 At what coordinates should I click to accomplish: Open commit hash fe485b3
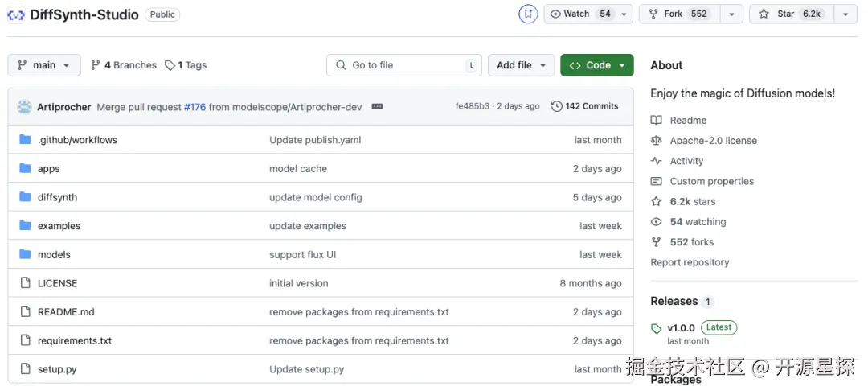click(473, 106)
